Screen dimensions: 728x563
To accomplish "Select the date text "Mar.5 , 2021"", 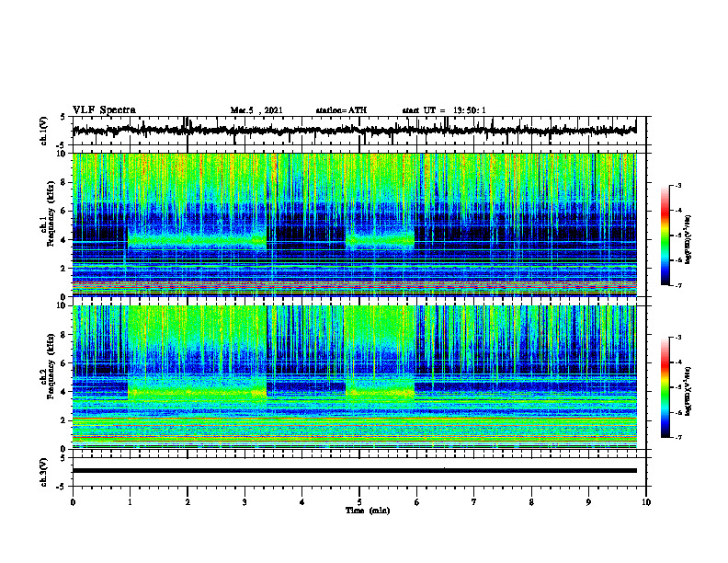I will pyautogui.click(x=256, y=110).
